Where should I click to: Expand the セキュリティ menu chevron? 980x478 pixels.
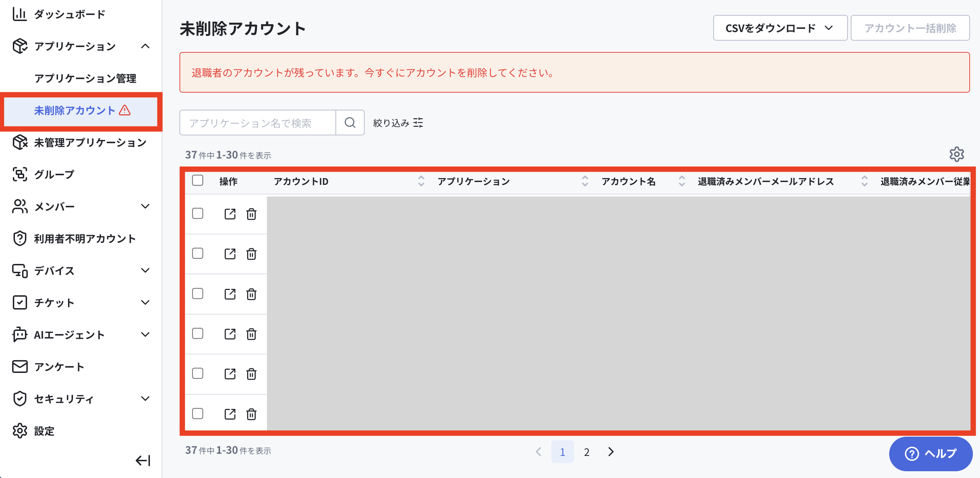click(x=145, y=399)
